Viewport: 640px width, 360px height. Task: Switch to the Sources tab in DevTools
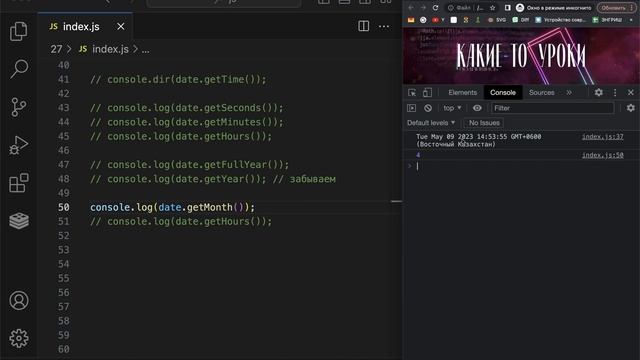pos(542,93)
